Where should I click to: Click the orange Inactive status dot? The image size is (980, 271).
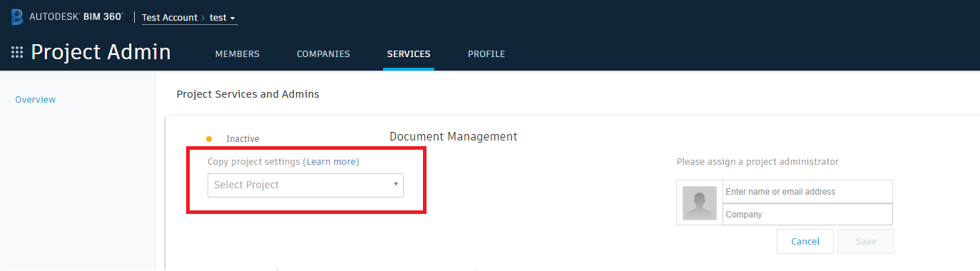pyautogui.click(x=209, y=139)
